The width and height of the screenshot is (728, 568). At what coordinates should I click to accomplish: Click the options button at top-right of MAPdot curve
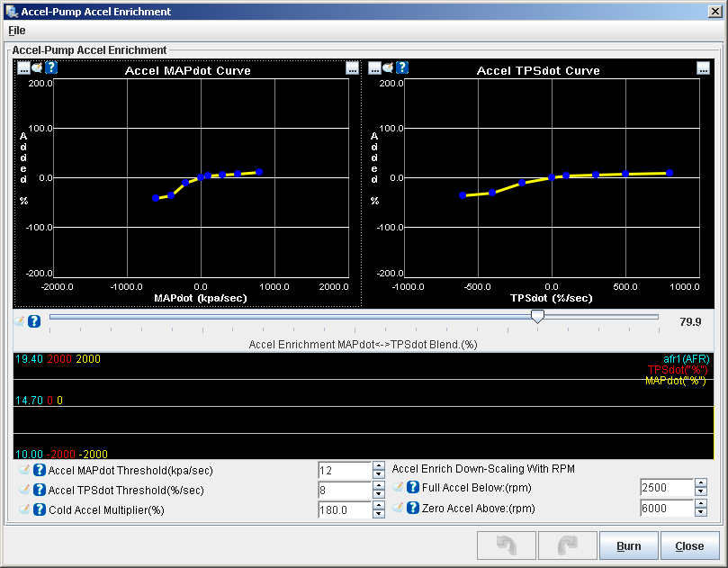(352, 68)
